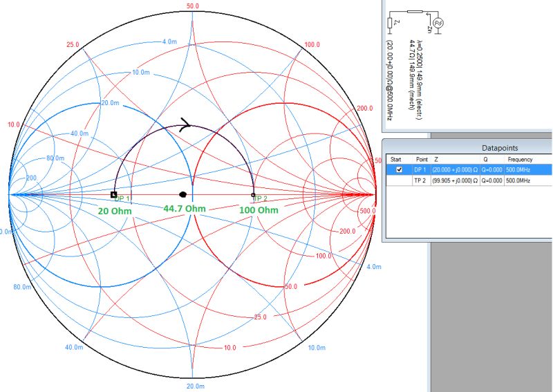Click the blue 20.0m label at chart bottom

(196, 386)
